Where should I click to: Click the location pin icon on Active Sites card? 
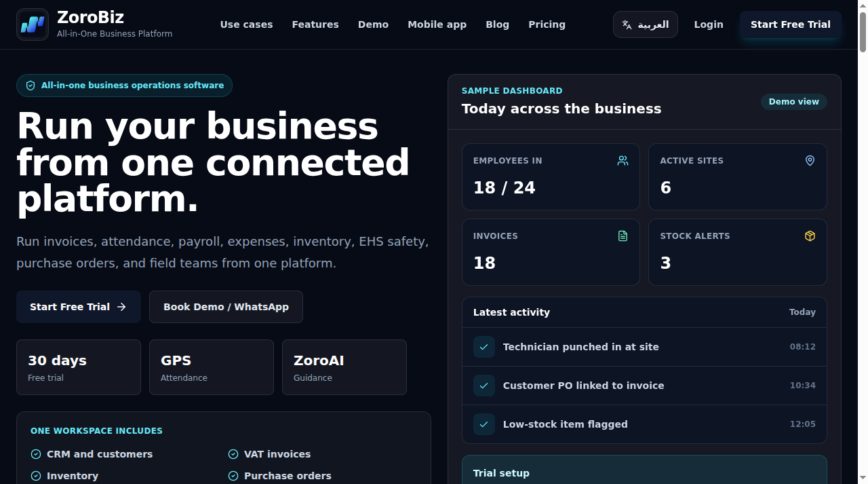pos(810,161)
